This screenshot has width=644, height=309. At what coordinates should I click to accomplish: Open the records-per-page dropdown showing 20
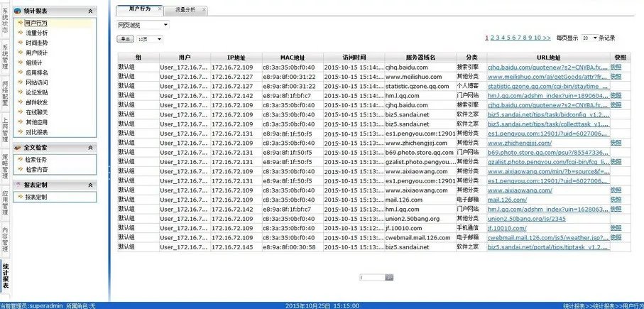tap(590, 38)
